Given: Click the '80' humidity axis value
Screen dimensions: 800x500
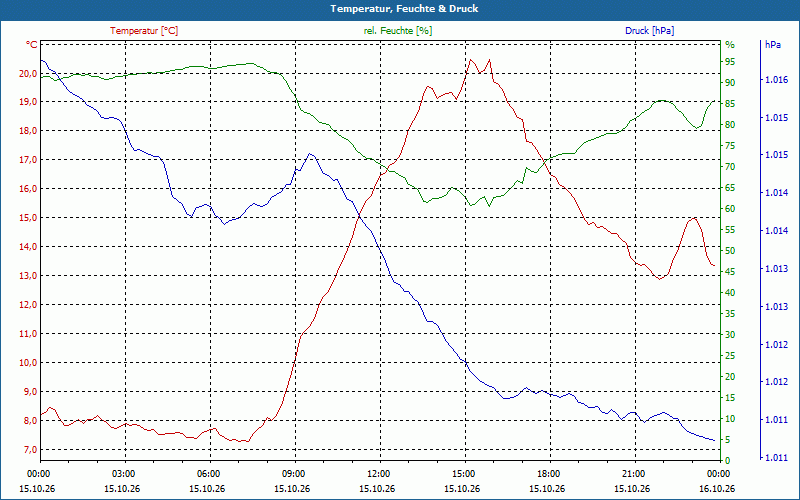Looking at the screenshot, I should click(x=730, y=124).
